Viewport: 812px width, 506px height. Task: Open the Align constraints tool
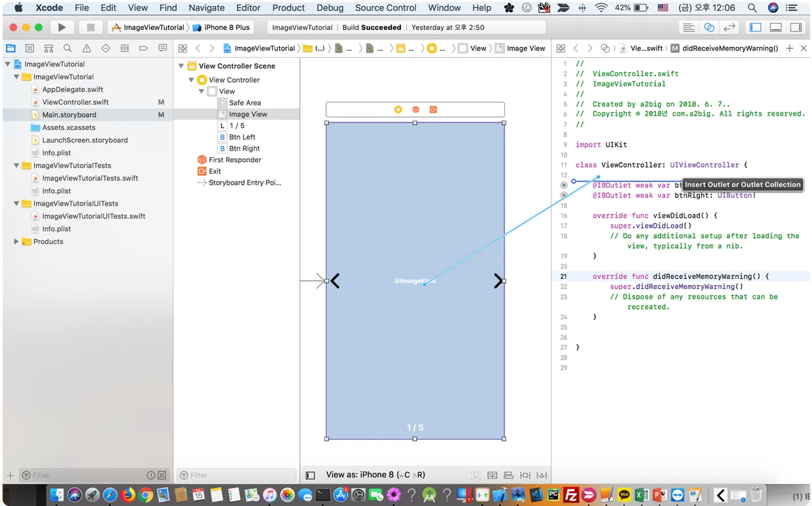click(x=509, y=475)
